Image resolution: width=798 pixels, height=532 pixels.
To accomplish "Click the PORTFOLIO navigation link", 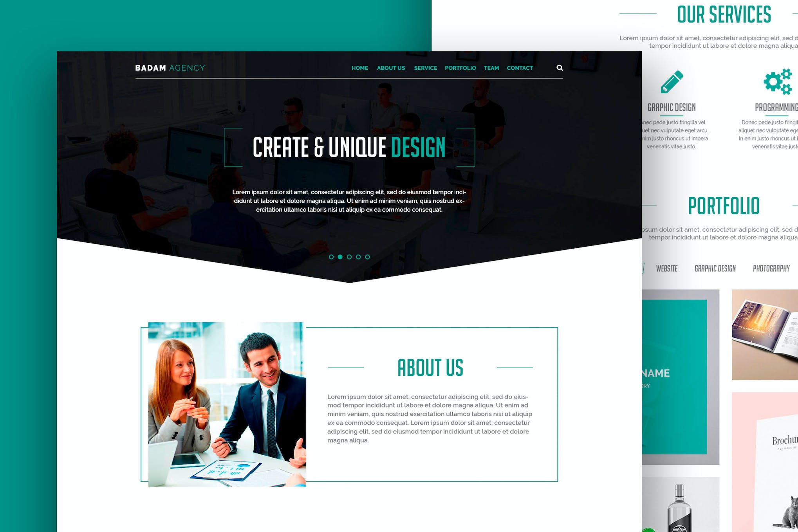I will tap(460, 68).
